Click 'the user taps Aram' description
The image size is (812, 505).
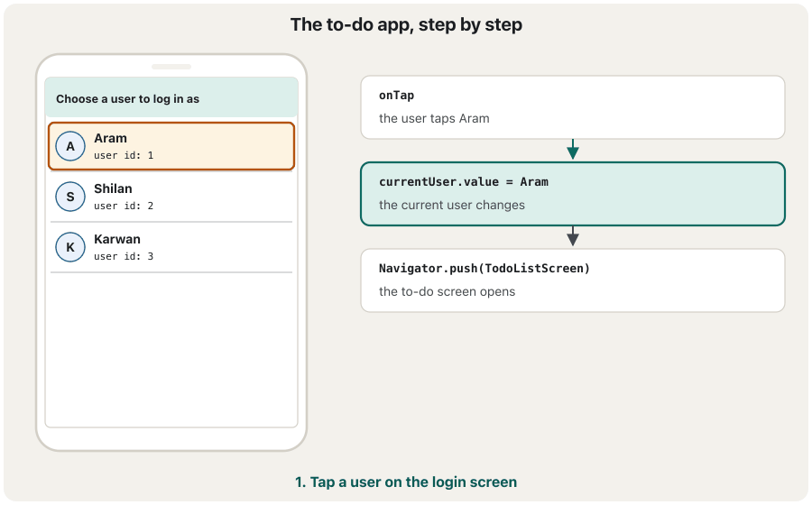coord(434,118)
